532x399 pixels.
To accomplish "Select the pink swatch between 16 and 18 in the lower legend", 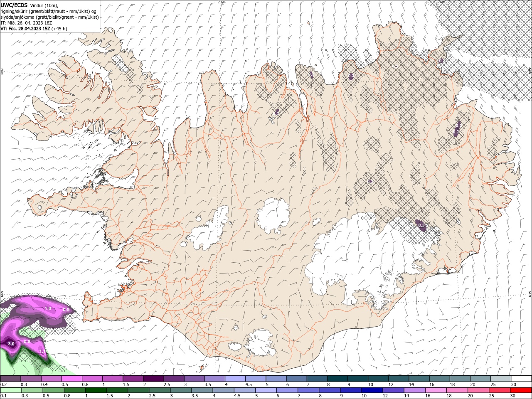I will pyautogui.click(x=436, y=390).
